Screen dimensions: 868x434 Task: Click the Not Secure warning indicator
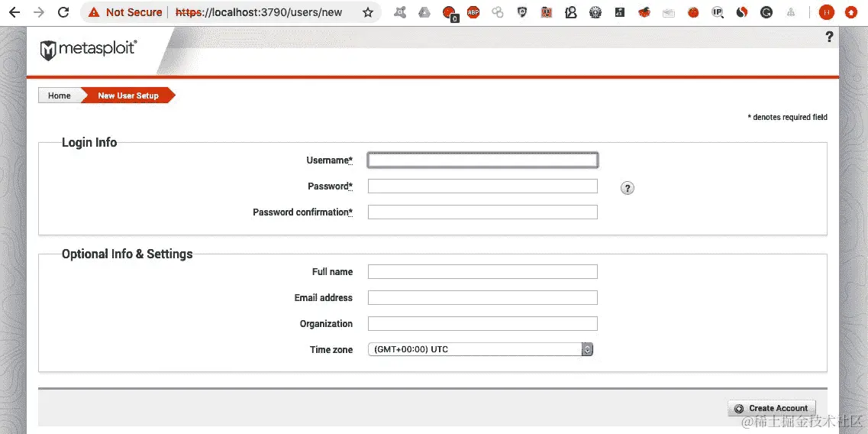point(125,12)
